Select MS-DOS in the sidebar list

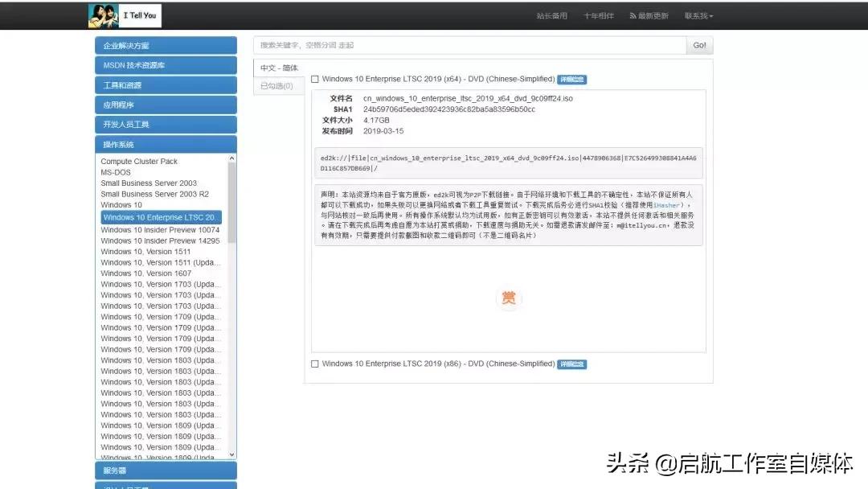116,172
